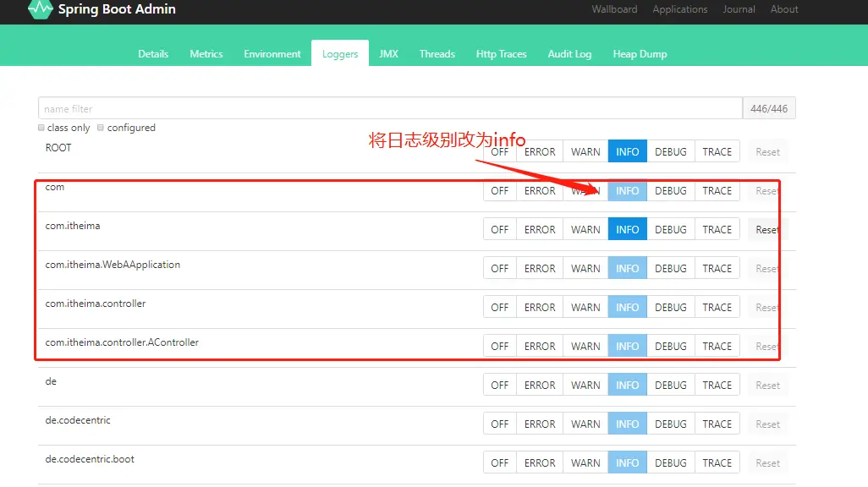Viewport: 868px width, 487px height.
Task: Switch to the JMX tab
Action: click(388, 53)
